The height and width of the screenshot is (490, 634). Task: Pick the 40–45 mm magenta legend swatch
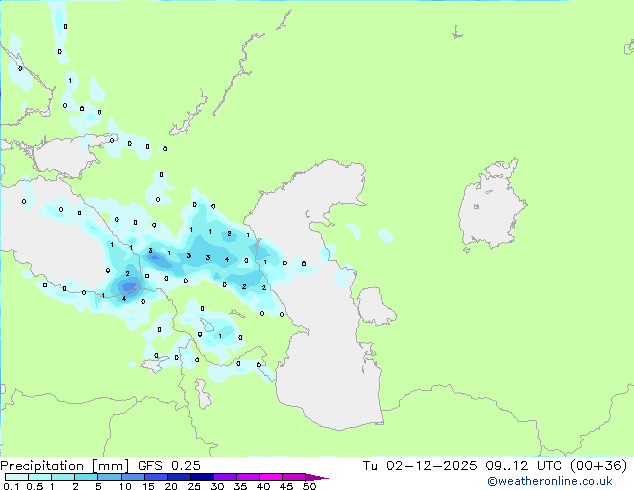[x=271, y=477]
